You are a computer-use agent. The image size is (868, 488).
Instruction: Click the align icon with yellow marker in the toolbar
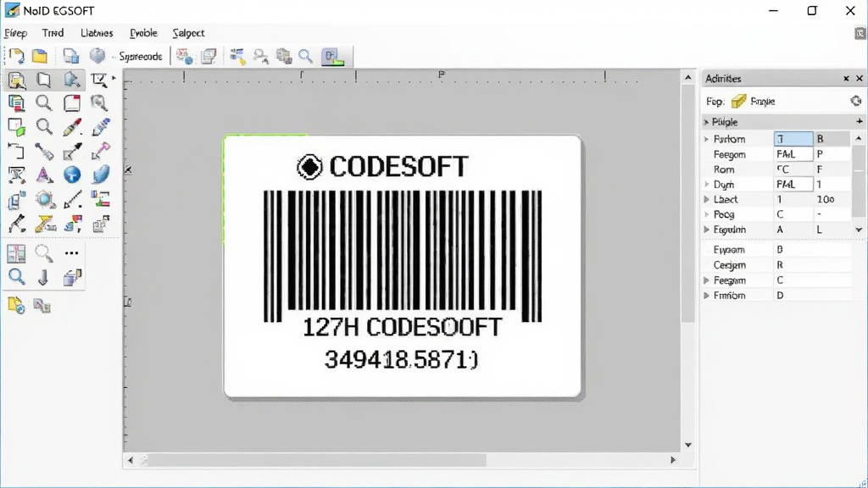point(237,56)
